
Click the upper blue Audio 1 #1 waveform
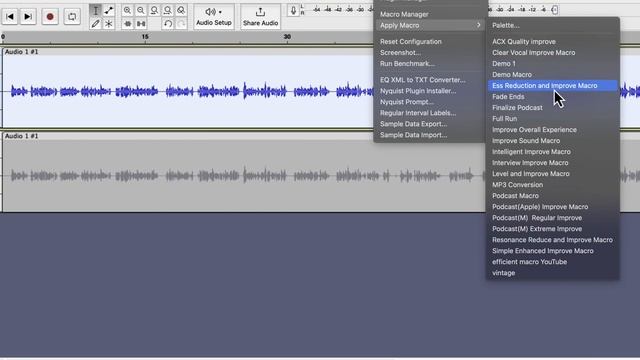[188, 91]
